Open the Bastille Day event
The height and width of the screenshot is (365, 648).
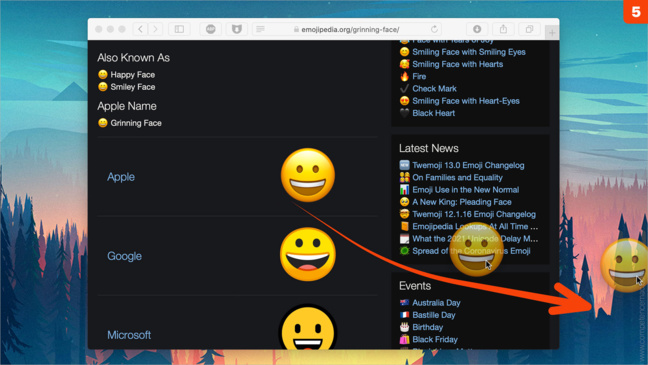(434, 315)
